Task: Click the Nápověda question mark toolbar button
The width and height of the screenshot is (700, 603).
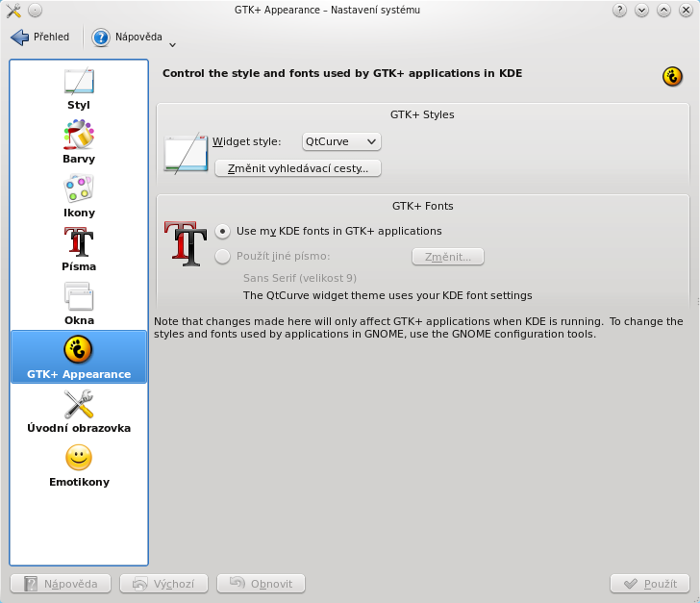Action: [x=127, y=38]
